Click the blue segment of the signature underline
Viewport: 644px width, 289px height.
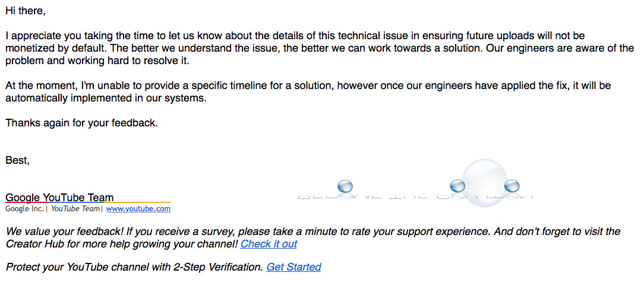point(74,202)
